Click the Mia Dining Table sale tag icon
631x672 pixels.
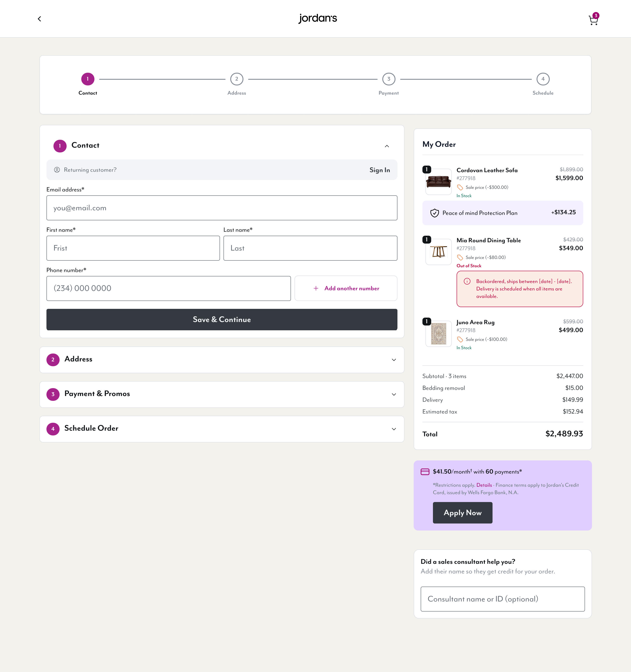click(x=460, y=258)
